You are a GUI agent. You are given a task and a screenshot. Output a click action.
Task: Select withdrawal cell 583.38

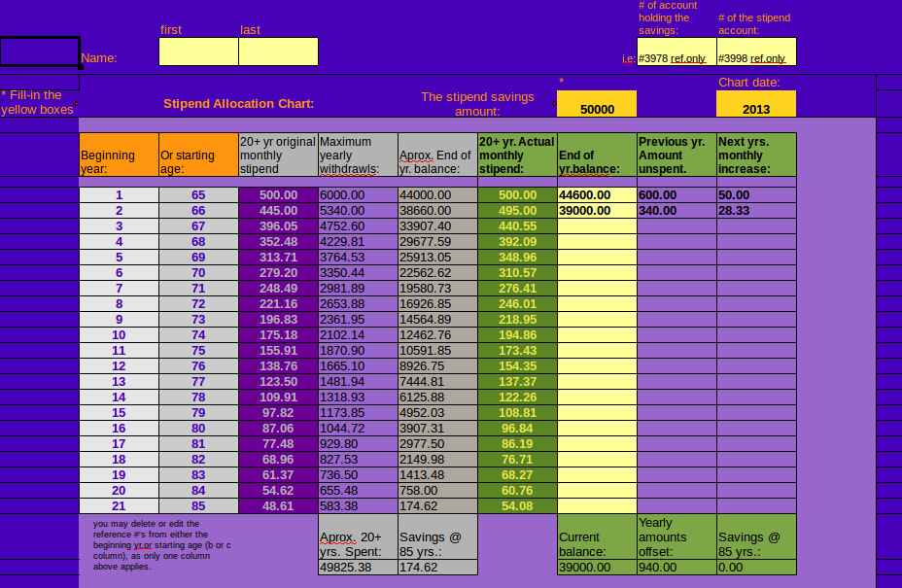(358, 505)
